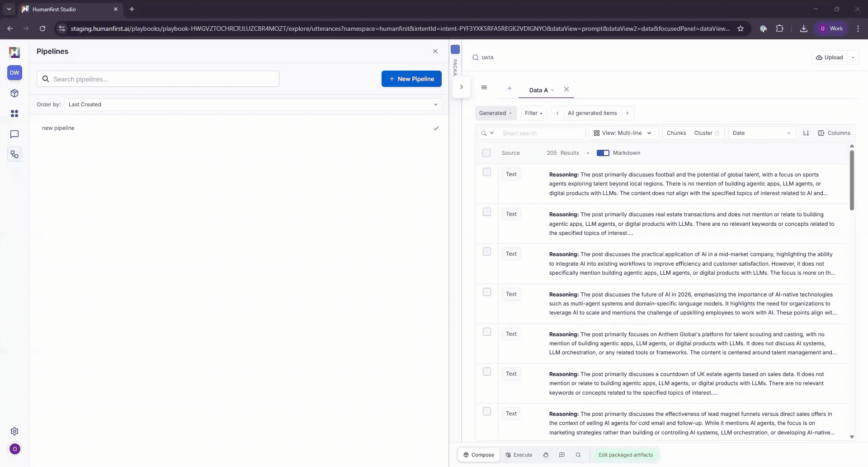Open the Date sort dropdown
Image resolution: width=868 pixels, height=467 pixels.
point(761,133)
